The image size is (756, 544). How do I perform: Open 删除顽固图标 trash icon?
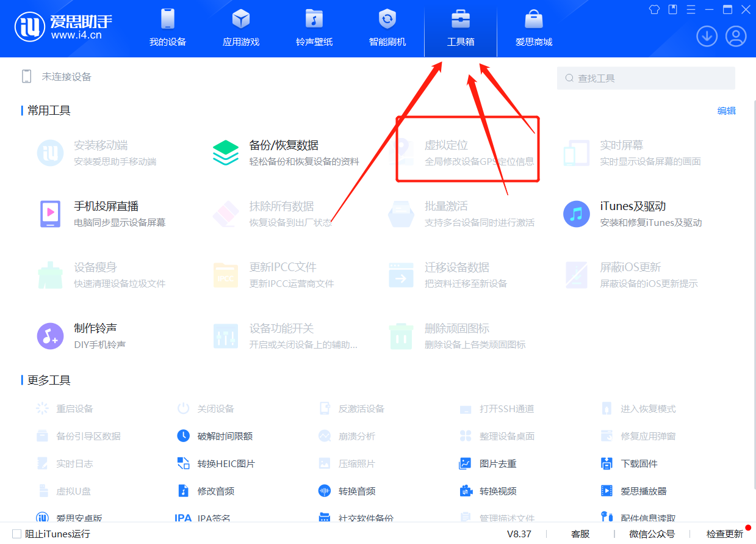[401, 336]
